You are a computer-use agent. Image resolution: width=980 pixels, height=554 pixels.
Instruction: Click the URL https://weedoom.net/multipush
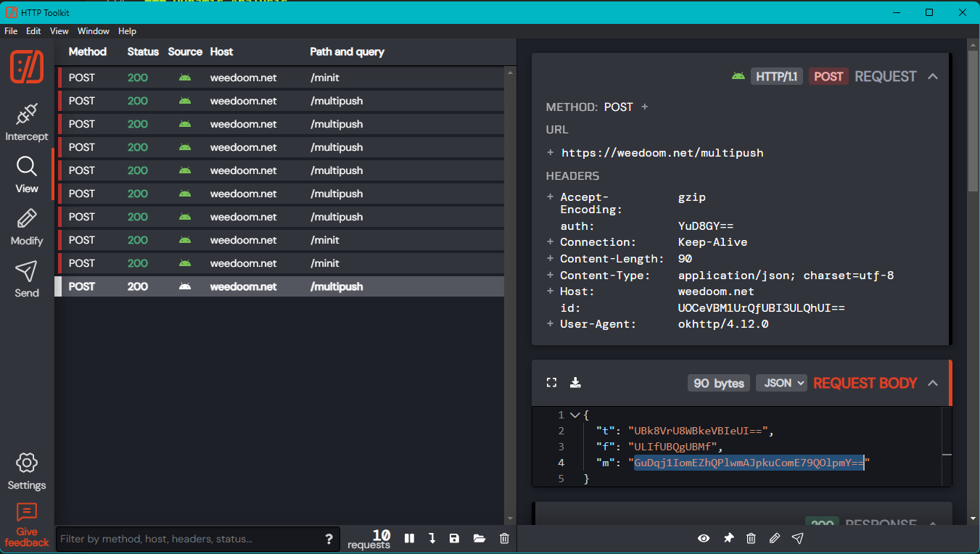pos(662,153)
